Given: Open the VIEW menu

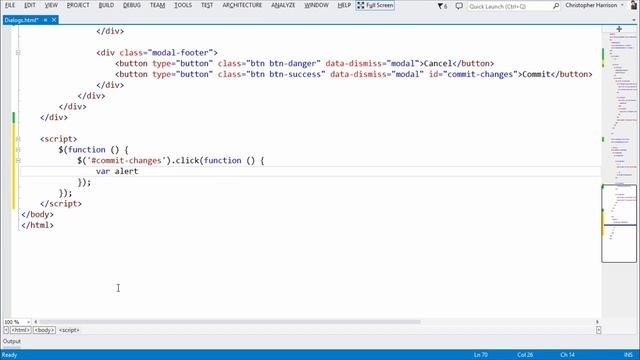Looking at the screenshot, I should pos(51,5).
